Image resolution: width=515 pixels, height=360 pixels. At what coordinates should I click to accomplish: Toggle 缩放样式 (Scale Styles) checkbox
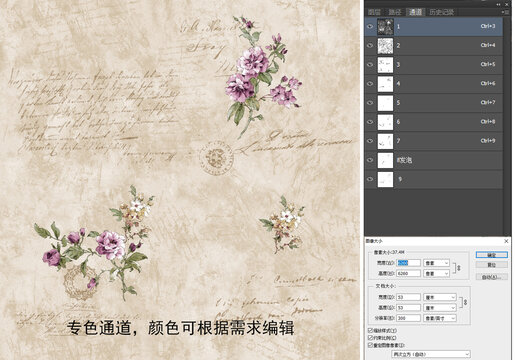click(x=370, y=330)
